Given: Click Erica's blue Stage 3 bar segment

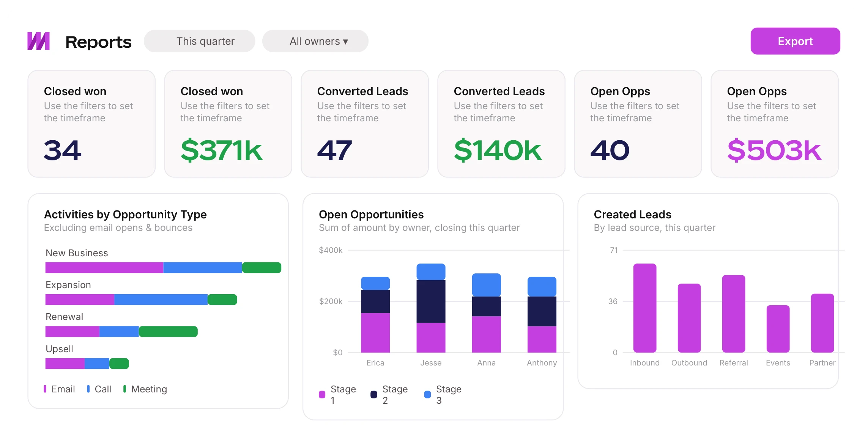Looking at the screenshot, I should [375, 283].
